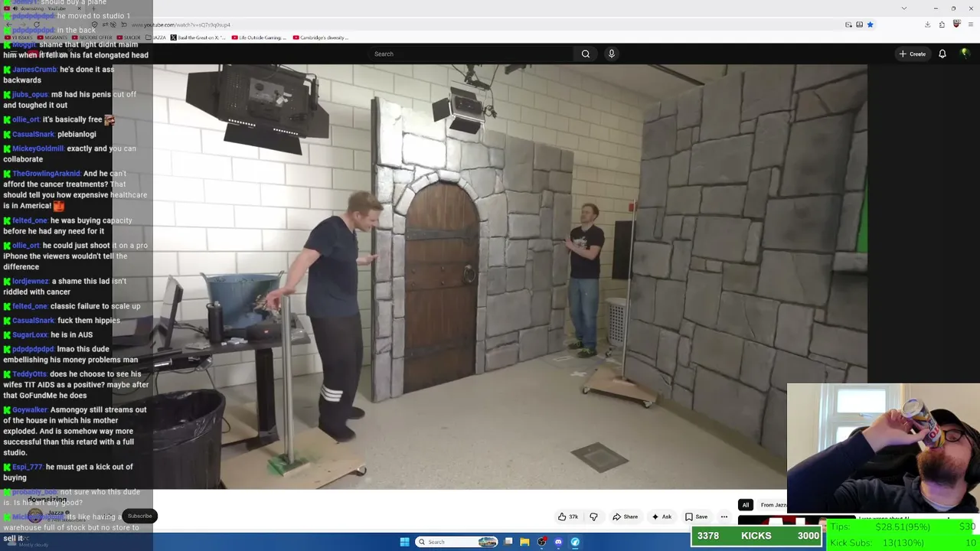Open the more actions ellipsis menu
The image size is (980, 551).
pos(724,517)
